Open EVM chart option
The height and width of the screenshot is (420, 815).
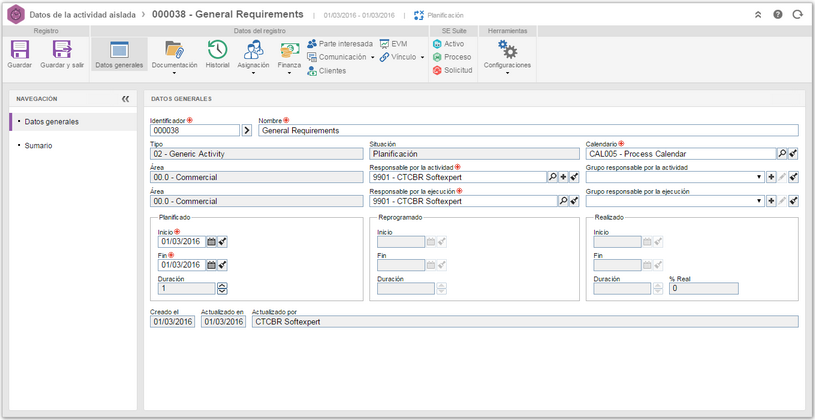pos(393,44)
